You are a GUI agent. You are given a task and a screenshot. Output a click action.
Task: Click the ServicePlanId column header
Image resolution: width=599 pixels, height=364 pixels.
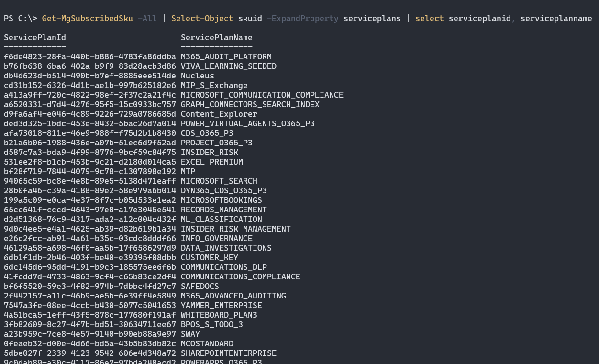[x=34, y=37]
